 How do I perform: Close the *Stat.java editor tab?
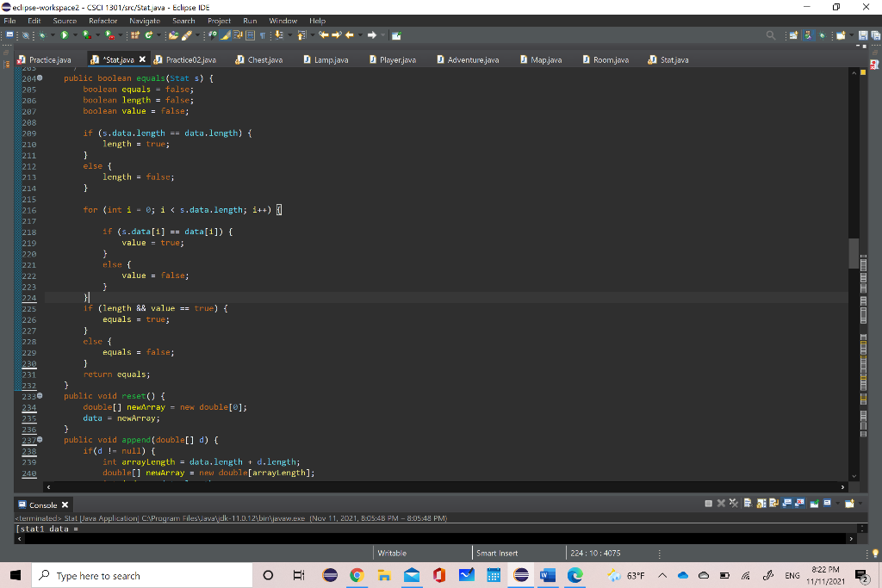click(142, 59)
